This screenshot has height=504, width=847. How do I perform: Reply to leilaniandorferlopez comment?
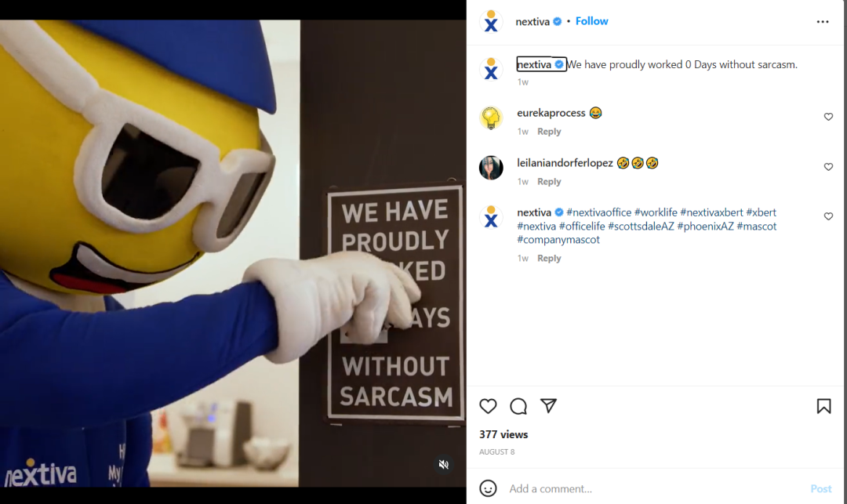click(x=549, y=182)
